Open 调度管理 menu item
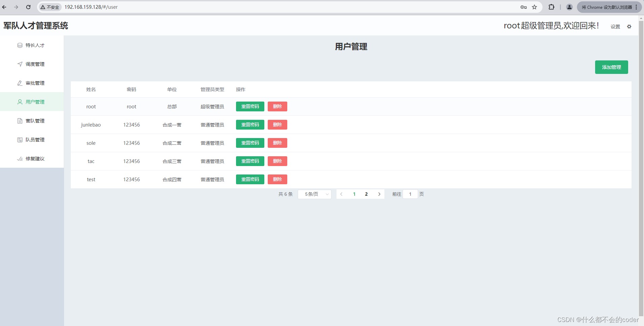Image resolution: width=644 pixels, height=326 pixels. click(32, 64)
